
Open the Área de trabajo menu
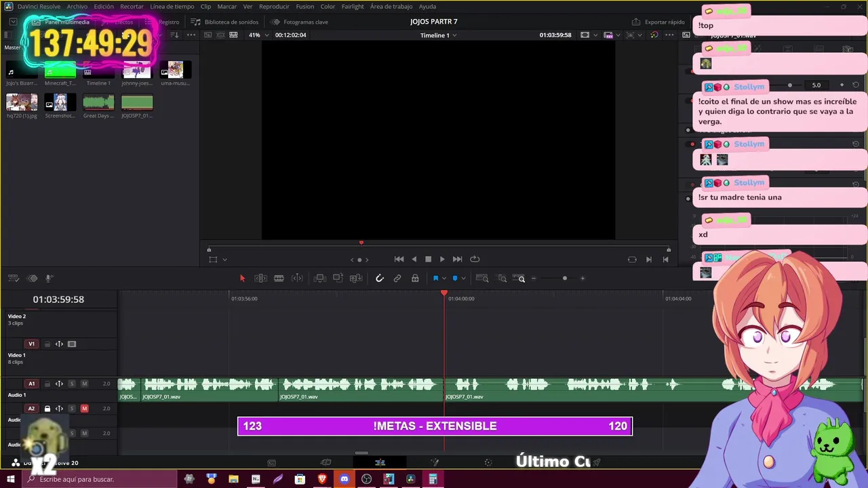click(x=391, y=7)
